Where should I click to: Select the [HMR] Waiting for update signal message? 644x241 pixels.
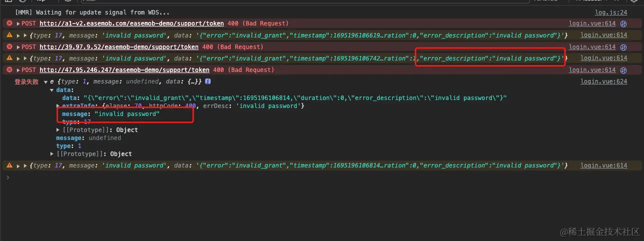click(x=92, y=12)
